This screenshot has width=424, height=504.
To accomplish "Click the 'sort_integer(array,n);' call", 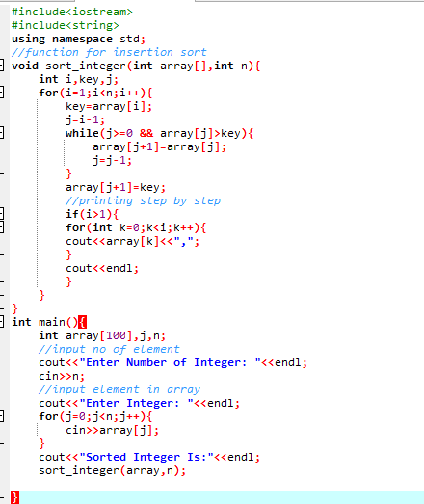I will (112, 471).
